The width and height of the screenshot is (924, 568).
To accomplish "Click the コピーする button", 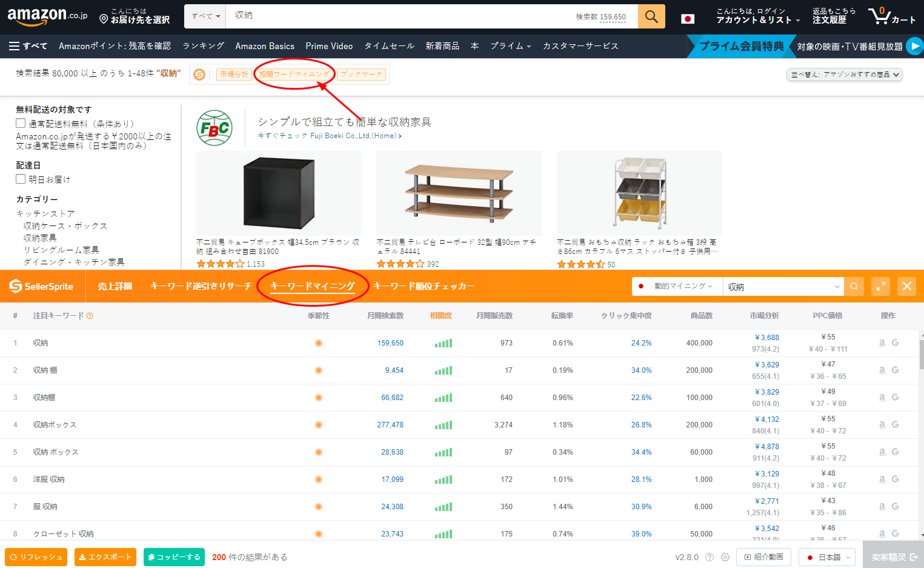I will [x=174, y=557].
